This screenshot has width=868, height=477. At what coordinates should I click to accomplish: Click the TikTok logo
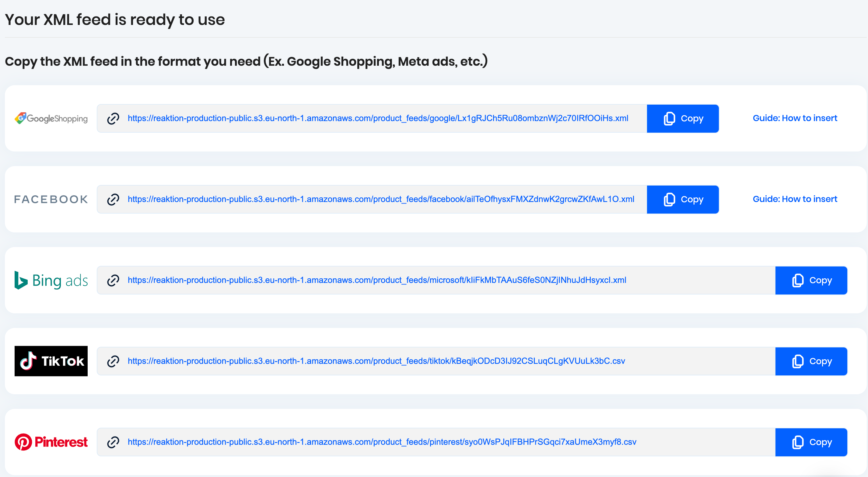(51, 361)
